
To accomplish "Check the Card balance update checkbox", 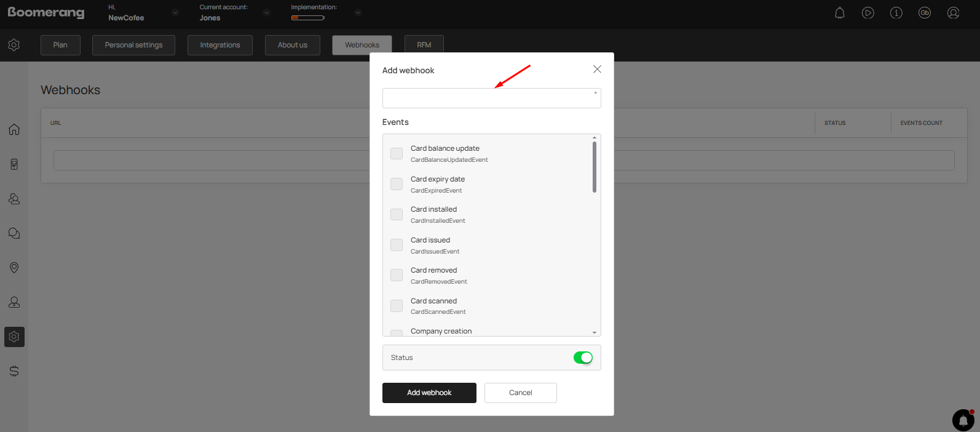I will pos(397,153).
